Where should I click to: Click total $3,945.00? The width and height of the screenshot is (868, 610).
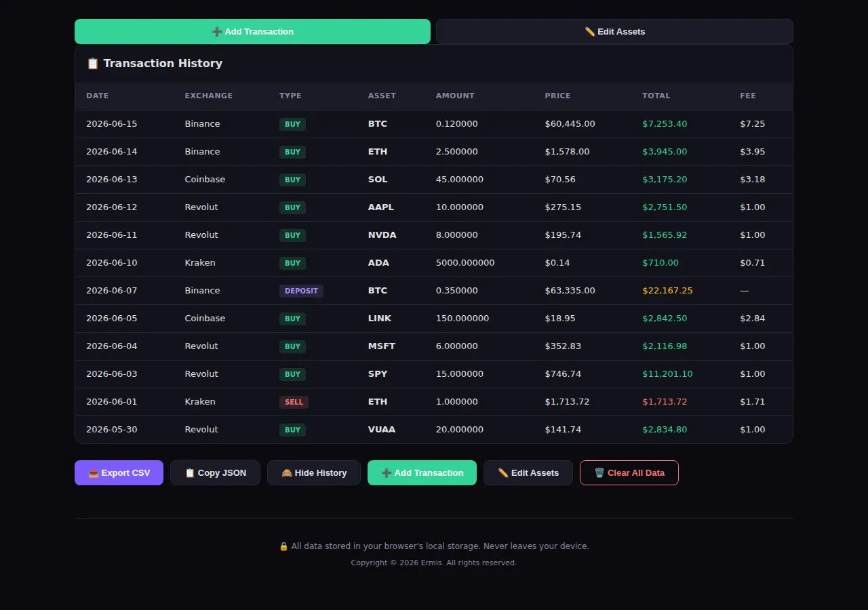click(x=665, y=152)
